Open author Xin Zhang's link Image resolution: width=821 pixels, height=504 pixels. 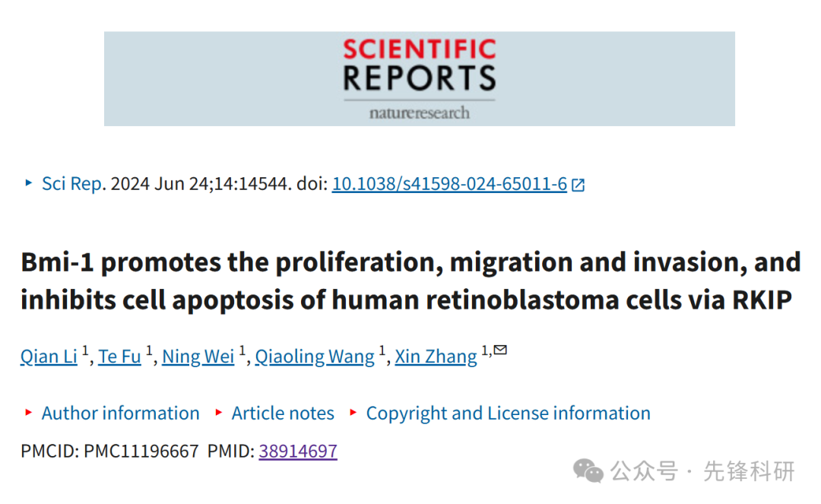[436, 357]
